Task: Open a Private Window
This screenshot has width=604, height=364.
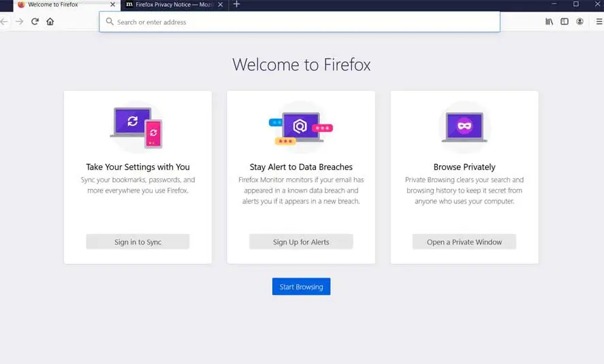Action: tap(464, 242)
